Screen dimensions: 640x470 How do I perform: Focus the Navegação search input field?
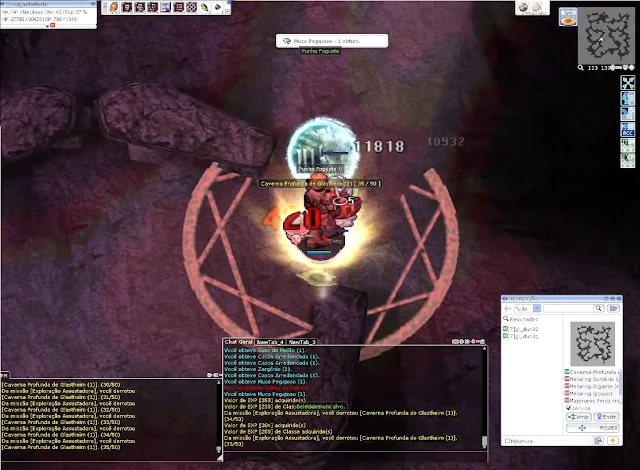[x=569, y=308]
